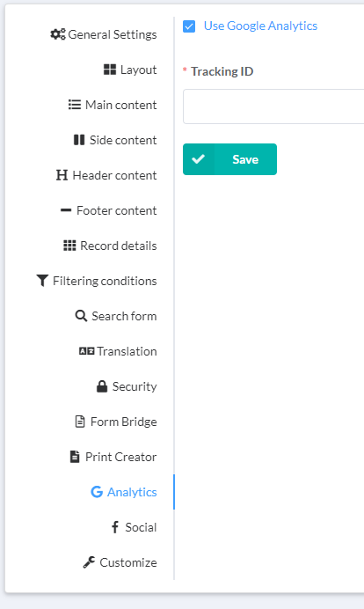
Task: Uncheck the Use Google Analytics checkbox
Action: click(x=189, y=26)
